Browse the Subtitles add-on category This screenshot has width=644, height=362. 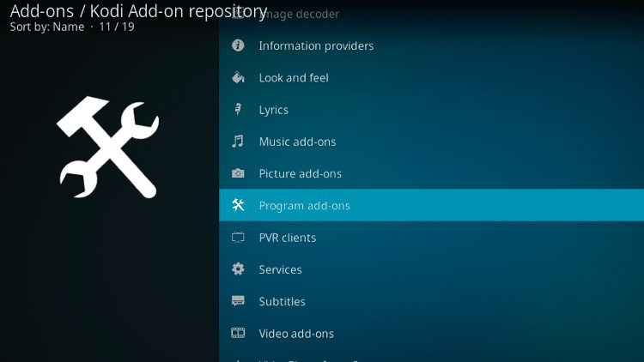282,302
